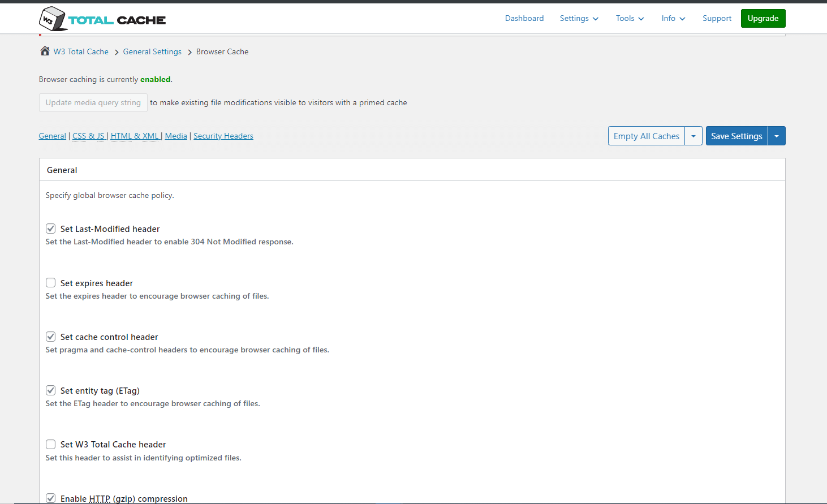Click the home icon in breadcrumb
827x504 pixels.
(x=45, y=51)
